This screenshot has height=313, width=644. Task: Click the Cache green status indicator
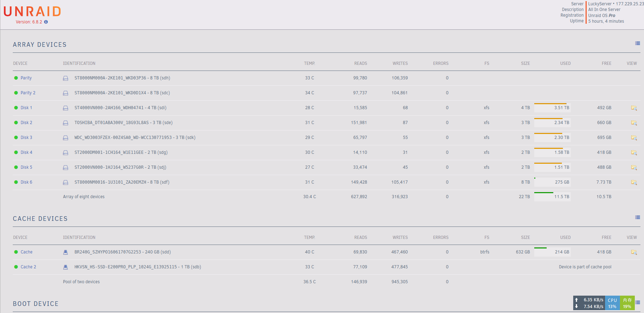click(16, 252)
